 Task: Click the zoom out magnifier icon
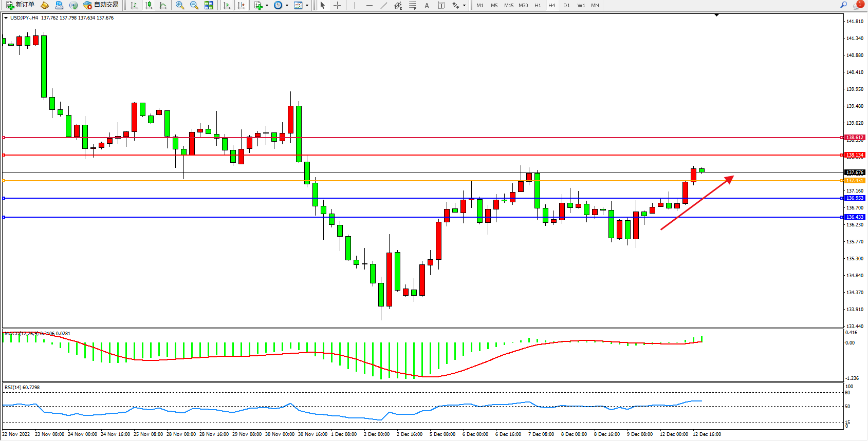pos(194,5)
